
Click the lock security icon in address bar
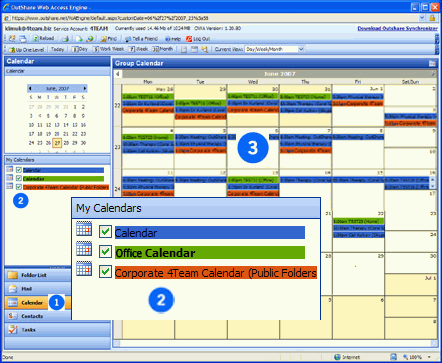432,18
